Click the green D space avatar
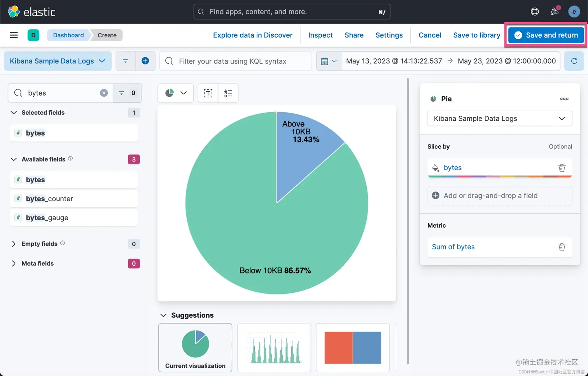Image resolution: width=588 pixels, height=376 pixels. [33, 35]
